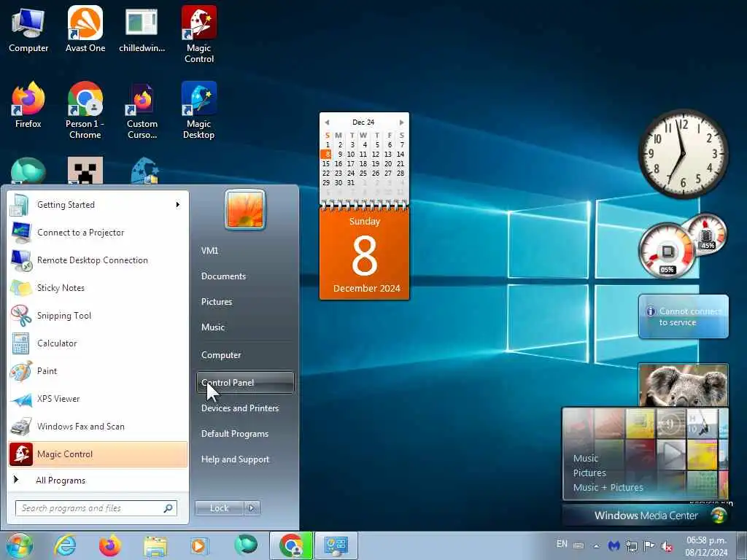
Task: Open Pictures from the Start menu
Action: (x=245, y=301)
